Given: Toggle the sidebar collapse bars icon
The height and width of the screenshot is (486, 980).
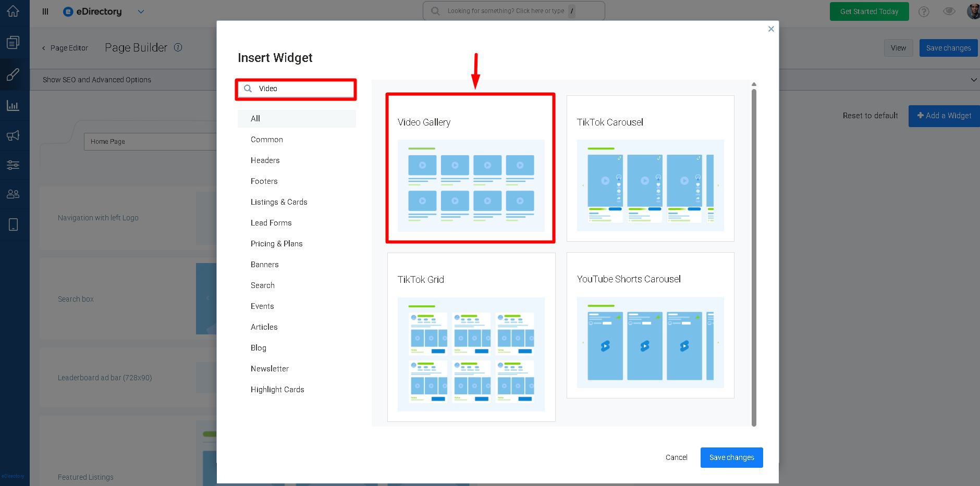Looking at the screenshot, I should point(45,11).
